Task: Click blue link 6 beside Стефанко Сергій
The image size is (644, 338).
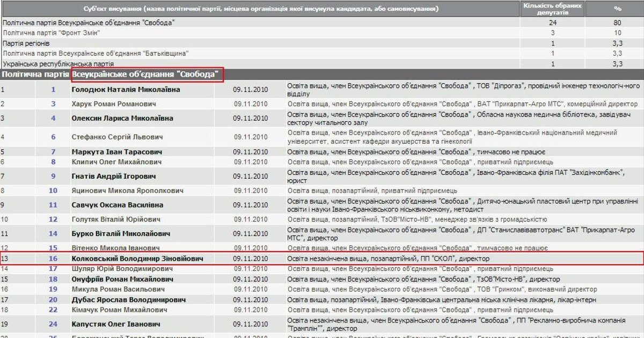Action: (x=53, y=137)
